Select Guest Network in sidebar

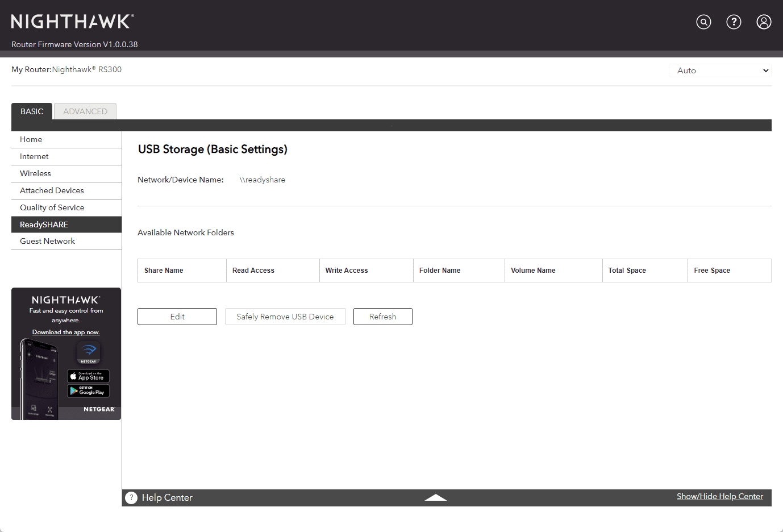[x=47, y=242]
